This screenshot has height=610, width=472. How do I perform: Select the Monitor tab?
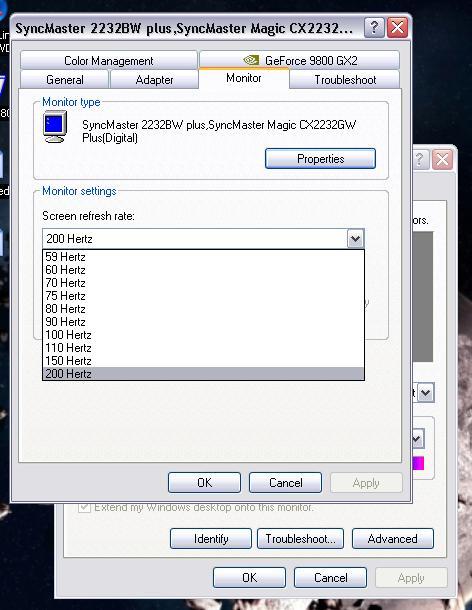(x=244, y=78)
